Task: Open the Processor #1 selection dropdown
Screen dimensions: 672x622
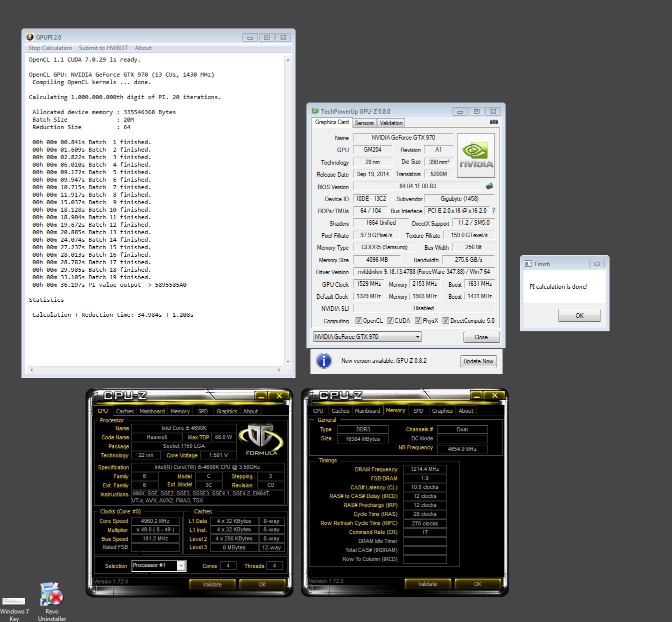Action: [x=159, y=565]
